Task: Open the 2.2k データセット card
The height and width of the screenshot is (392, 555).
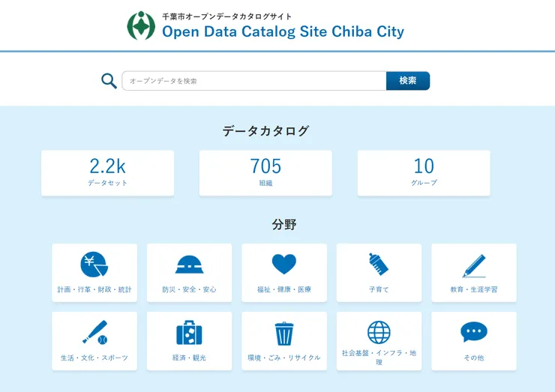Action: 107,173
